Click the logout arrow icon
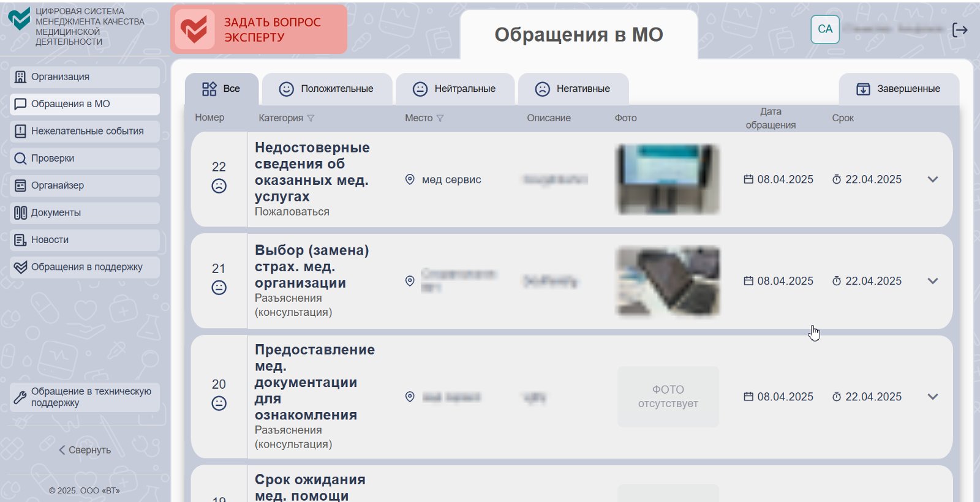 960,29
